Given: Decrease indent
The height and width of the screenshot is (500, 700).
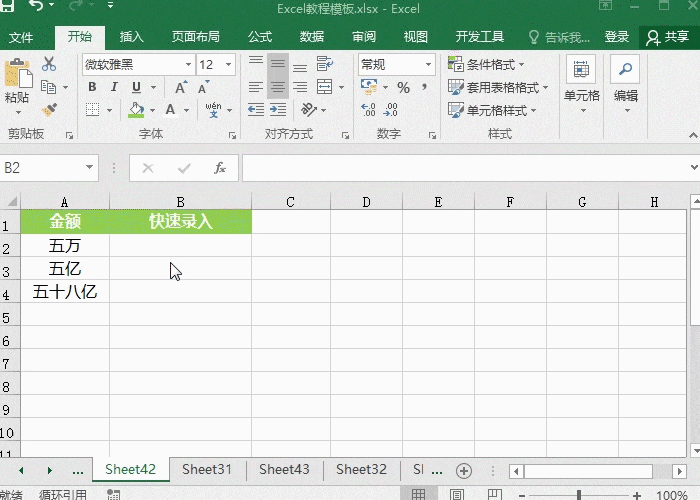Looking at the screenshot, I should click(x=256, y=110).
